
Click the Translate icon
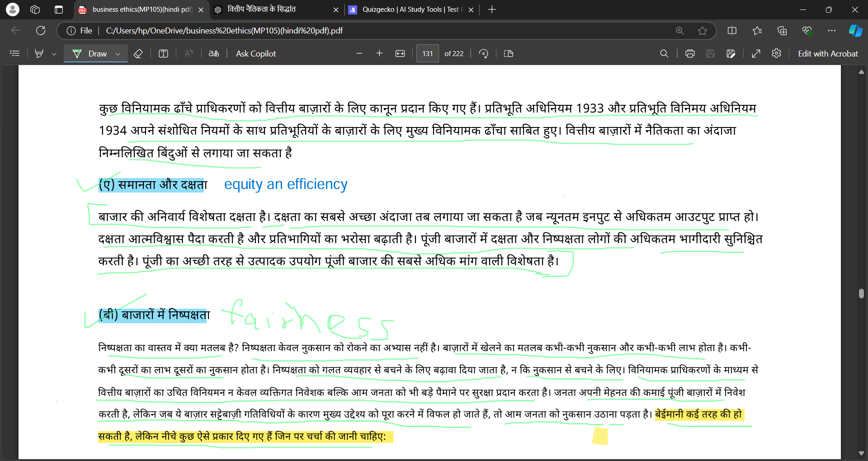click(x=214, y=53)
